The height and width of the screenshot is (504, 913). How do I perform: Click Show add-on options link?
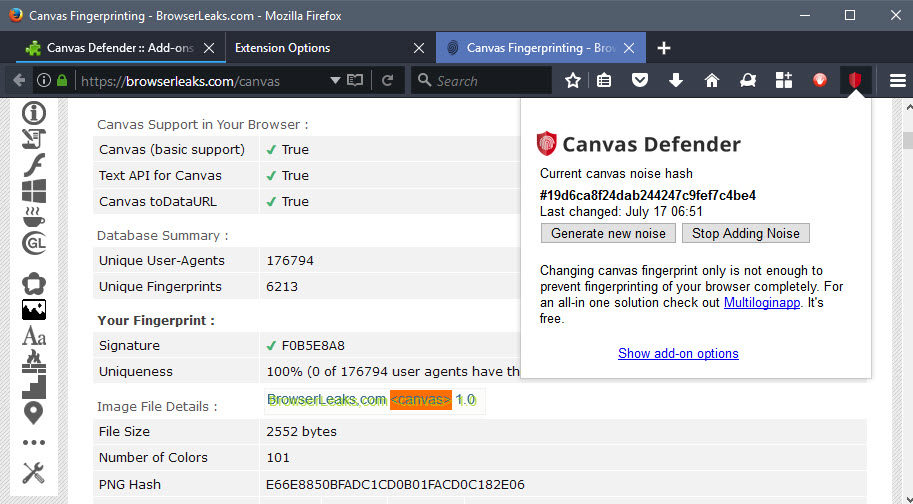pyautogui.click(x=678, y=353)
